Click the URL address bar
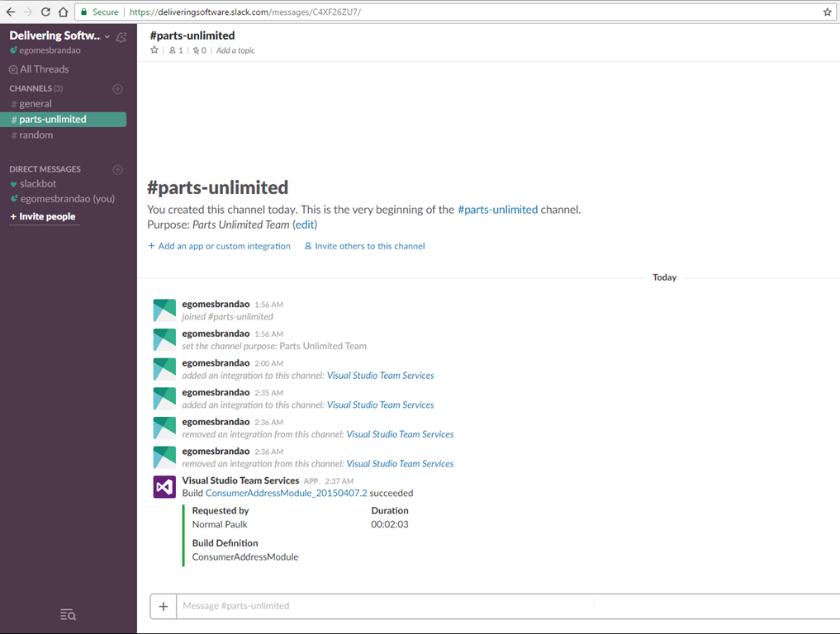The width and height of the screenshot is (840, 634). [x=455, y=12]
